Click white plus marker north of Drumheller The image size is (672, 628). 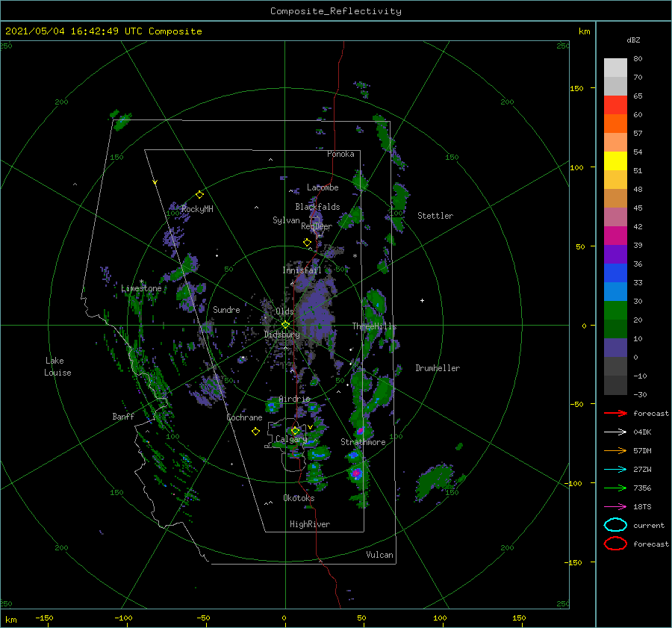(422, 300)
